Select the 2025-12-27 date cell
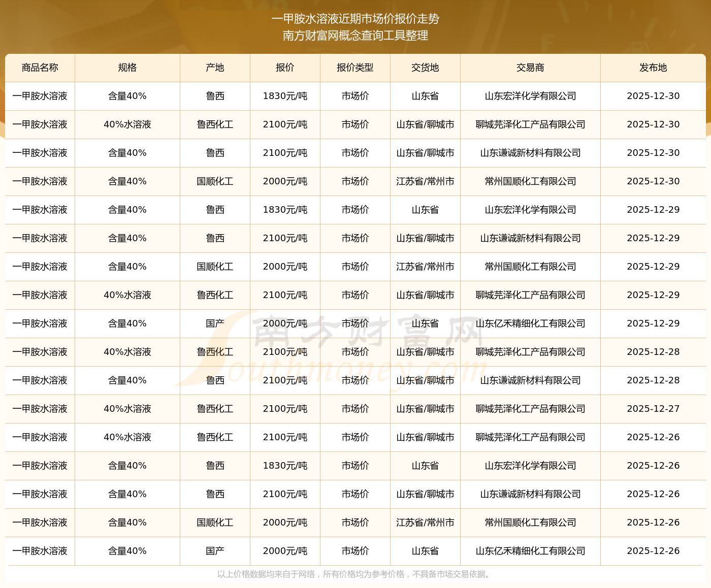 tap(653, 409)
